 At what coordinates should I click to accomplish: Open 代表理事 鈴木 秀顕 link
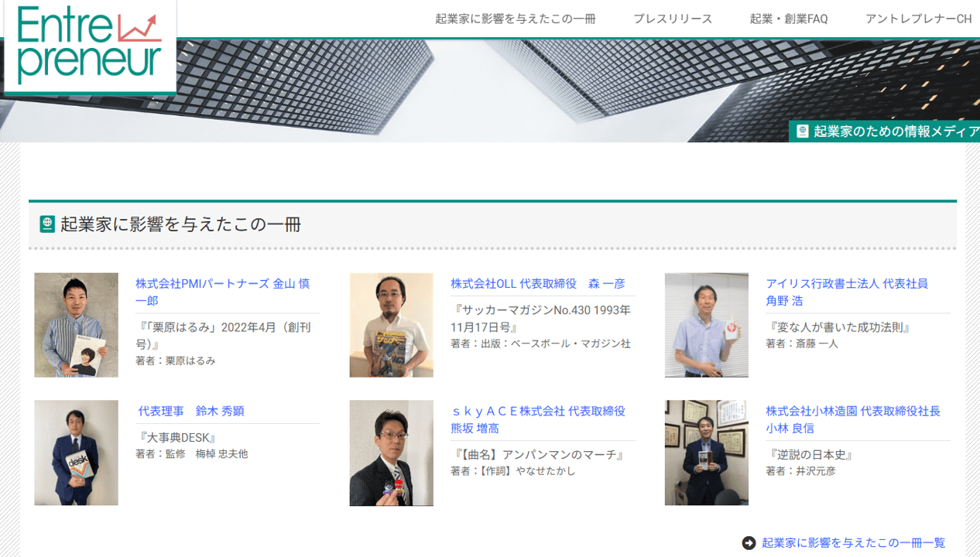(191, 411)
